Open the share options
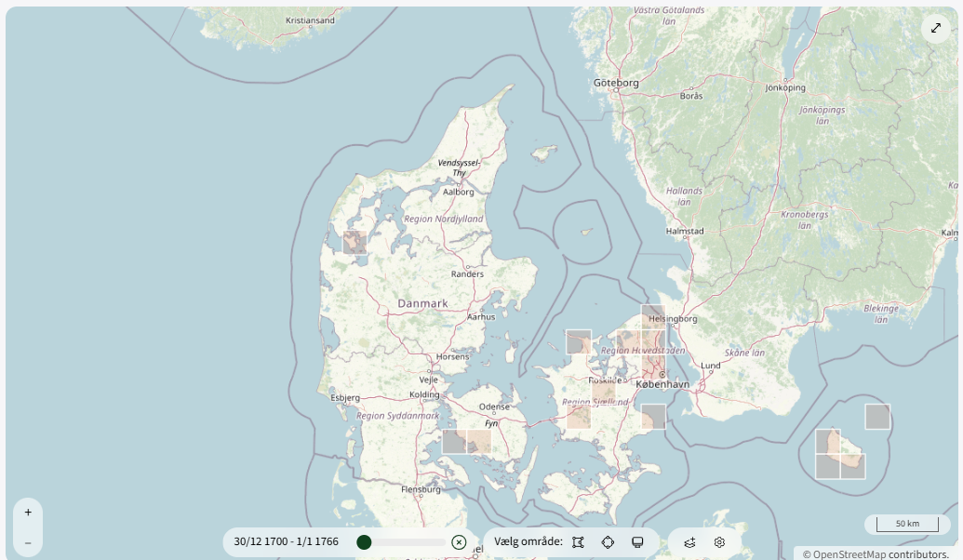The width and height of the screenshot is (963, 560). (x=689, y=541)
